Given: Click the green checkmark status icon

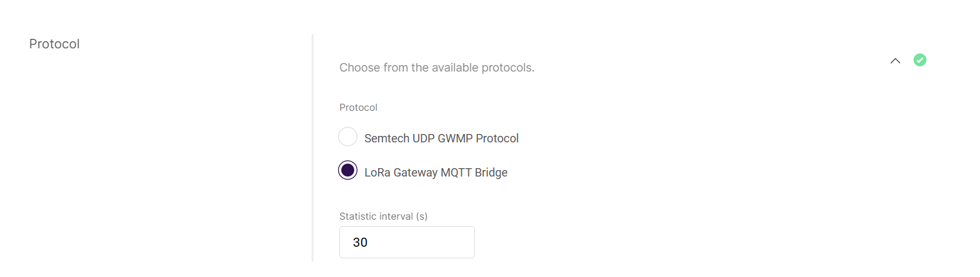Looking at the screenshot, I should (x=920, y=60).
